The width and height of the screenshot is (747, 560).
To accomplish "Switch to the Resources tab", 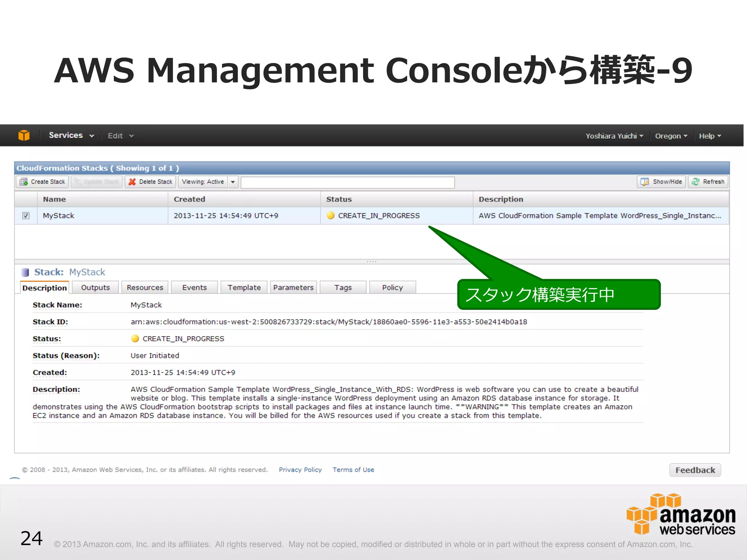I will click(x=145, y=287).
